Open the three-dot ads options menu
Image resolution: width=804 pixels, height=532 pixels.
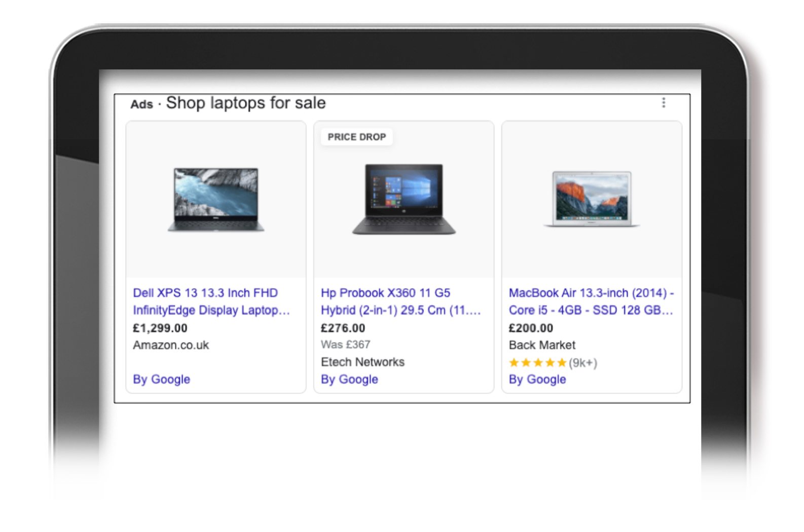[663, 103]
